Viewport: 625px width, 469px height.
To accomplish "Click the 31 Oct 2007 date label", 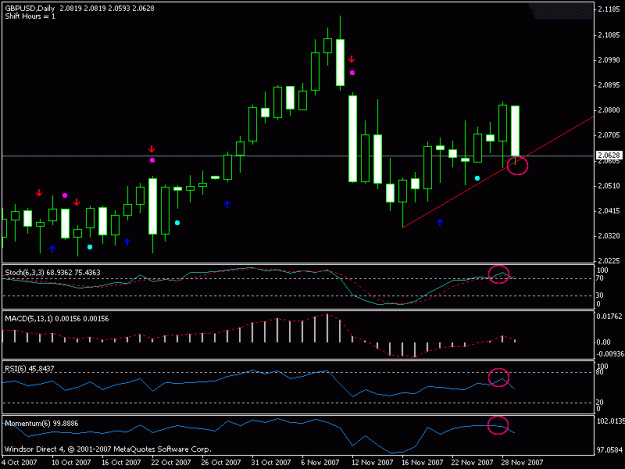I will (x=271, y=462).
